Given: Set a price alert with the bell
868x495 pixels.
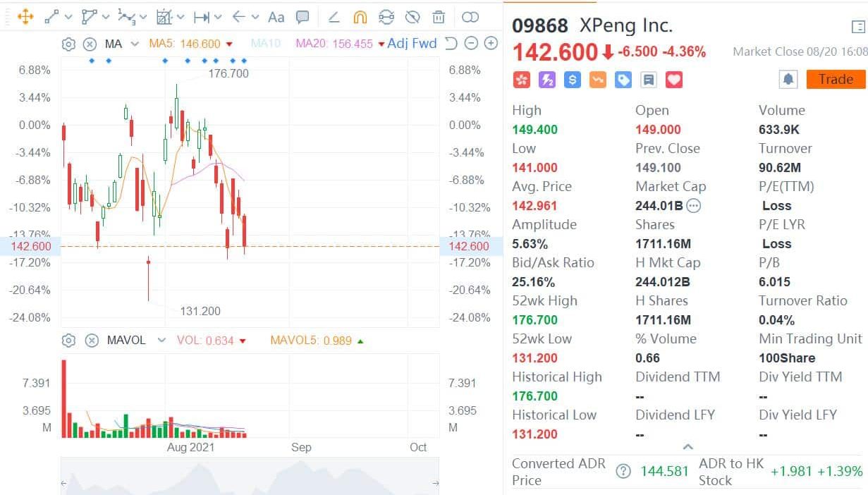Looking at the screenshot, I should (x=788, y=80).
